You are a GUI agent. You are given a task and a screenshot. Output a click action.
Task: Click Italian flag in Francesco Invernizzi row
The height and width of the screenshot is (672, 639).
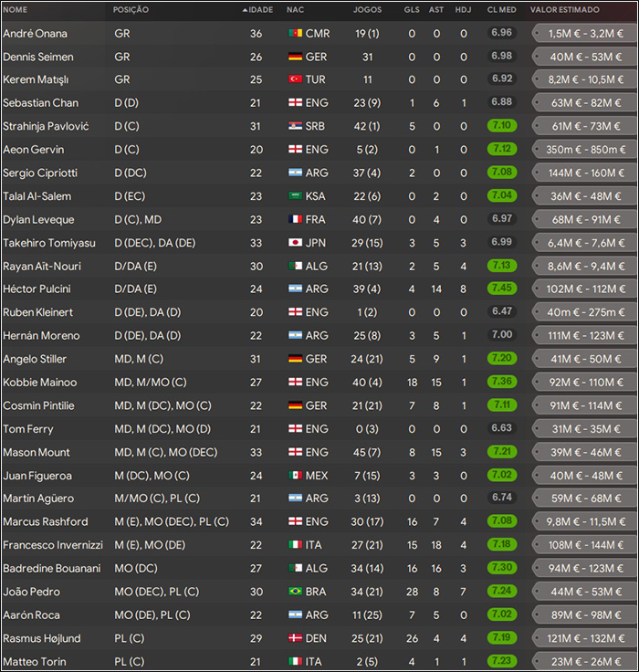point(295,545)
